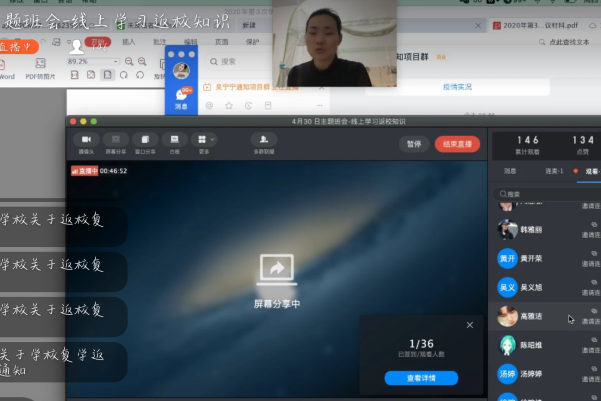Click the zoom out magnifier icon
The width and height of the screenshot is (601, 401).
coord(128,62)
